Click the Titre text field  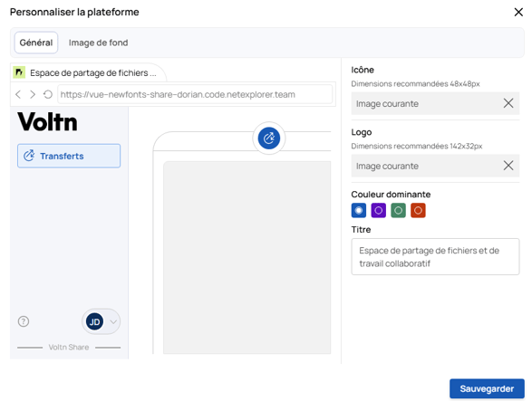click(435, 256)
